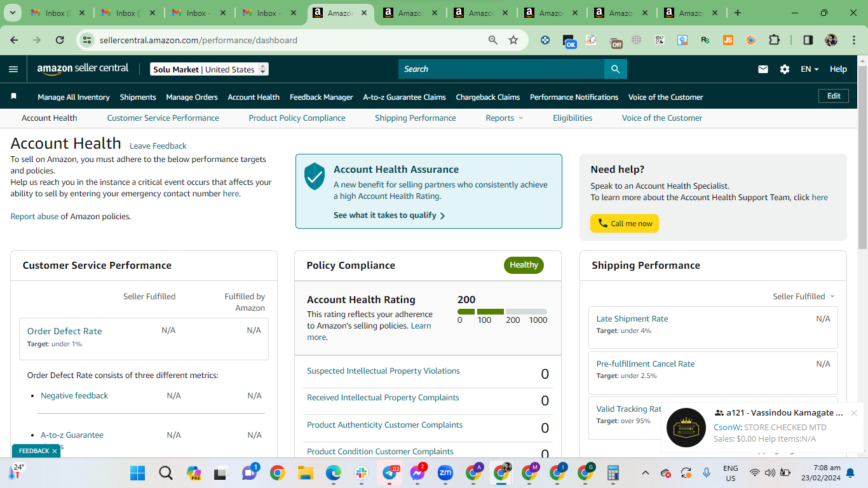
Task: Open the Seller Central settings gear
Action: point(785,69)
